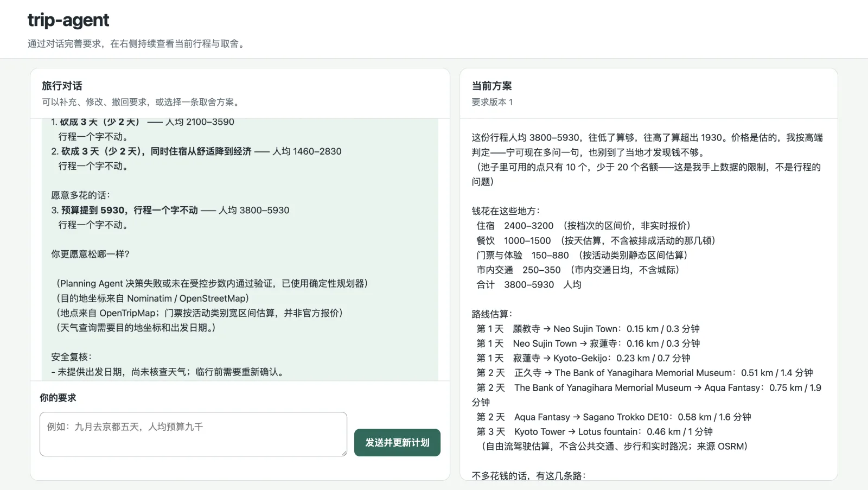The height and width of the screenshot is (490, 868).
Task: Select the 旅行对话 panel heading
Action: point(62,86)
